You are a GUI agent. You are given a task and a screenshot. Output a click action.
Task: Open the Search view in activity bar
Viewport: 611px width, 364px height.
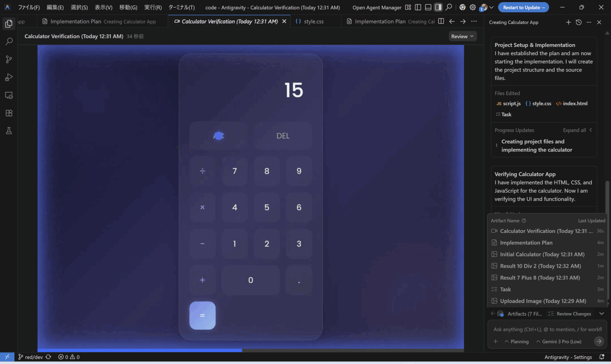9,41
